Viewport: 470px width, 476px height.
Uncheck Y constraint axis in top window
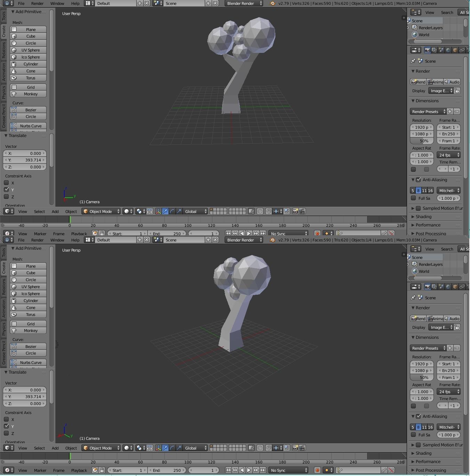point(6,190)
